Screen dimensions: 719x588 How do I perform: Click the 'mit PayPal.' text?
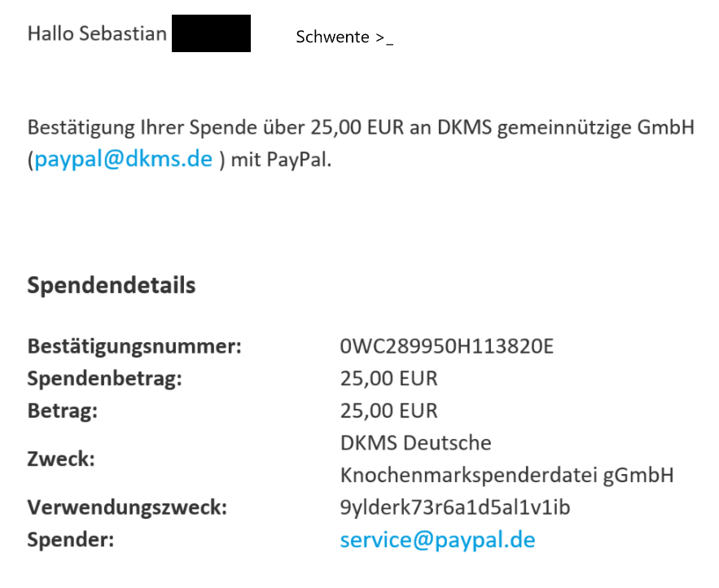pos(281,160)
